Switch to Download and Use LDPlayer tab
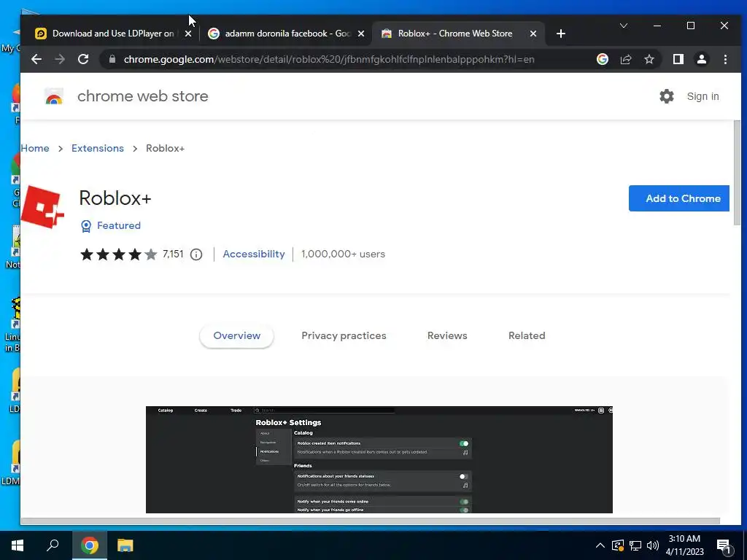 pos(112,34)
